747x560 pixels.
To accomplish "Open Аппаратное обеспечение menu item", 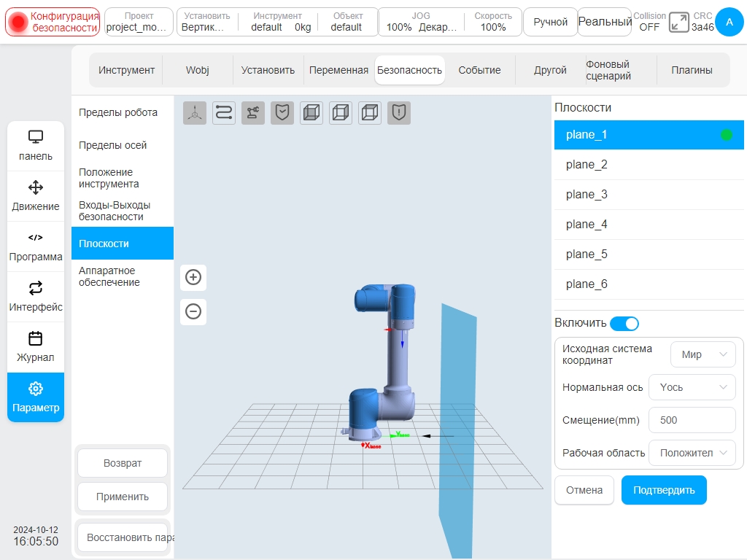I will [123, 276].
